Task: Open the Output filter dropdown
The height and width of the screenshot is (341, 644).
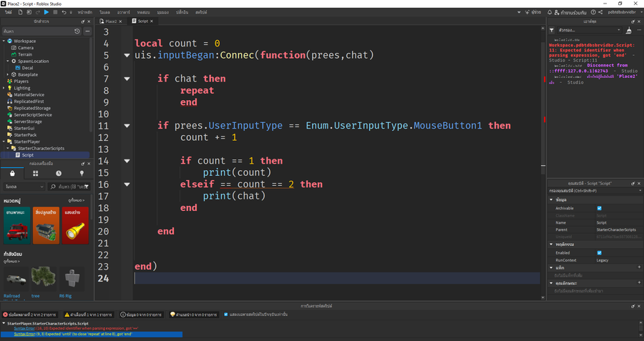Action: 589,30
